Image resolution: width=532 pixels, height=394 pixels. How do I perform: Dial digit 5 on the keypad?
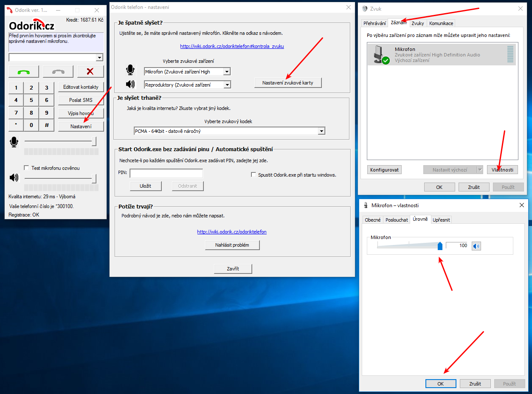[31, 100]
